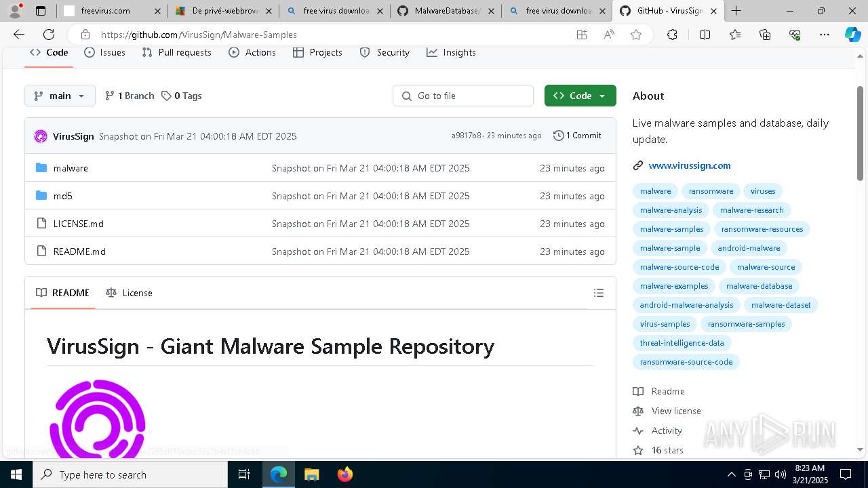Switch to the Issues tab
The height and width of the screenshot is (488, 868).
pos(104,52)
